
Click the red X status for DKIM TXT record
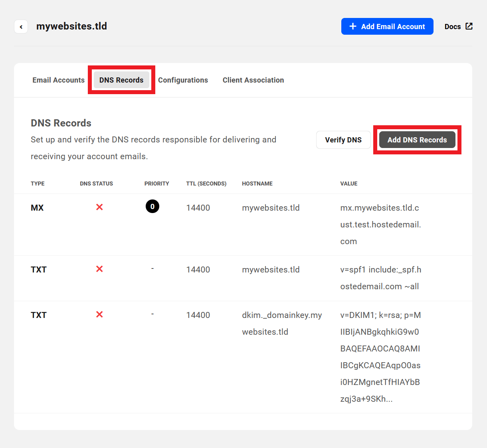(99, 314)
